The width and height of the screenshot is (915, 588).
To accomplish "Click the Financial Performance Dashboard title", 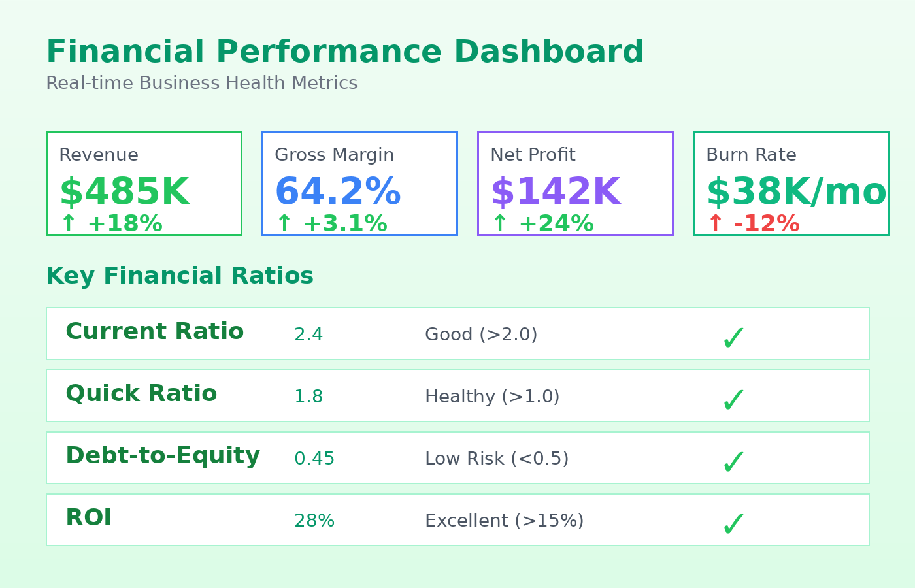I will (x=344, y=52).
